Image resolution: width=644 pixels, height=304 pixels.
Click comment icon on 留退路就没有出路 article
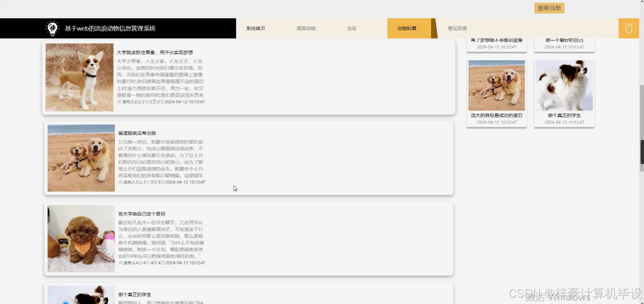(155, 182)
